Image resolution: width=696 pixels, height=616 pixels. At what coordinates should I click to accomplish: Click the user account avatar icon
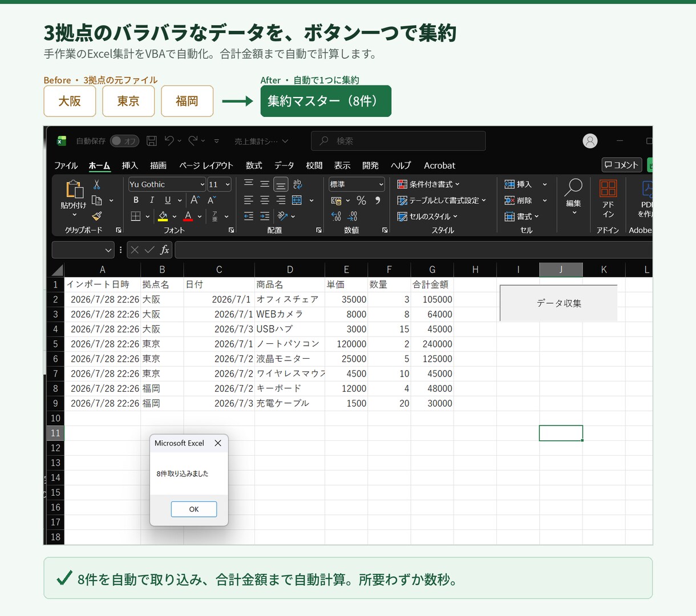click(590, 140)
